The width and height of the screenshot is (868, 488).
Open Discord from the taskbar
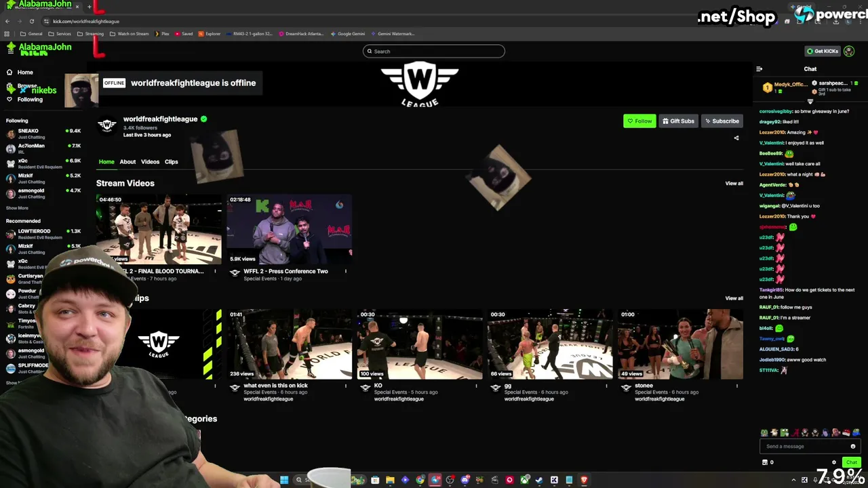pos(465,480)
